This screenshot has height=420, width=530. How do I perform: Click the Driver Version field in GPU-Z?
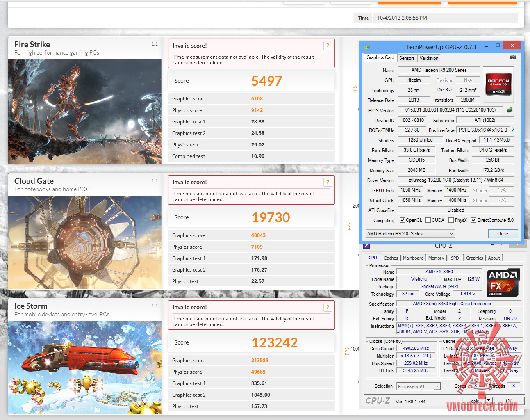456,180
